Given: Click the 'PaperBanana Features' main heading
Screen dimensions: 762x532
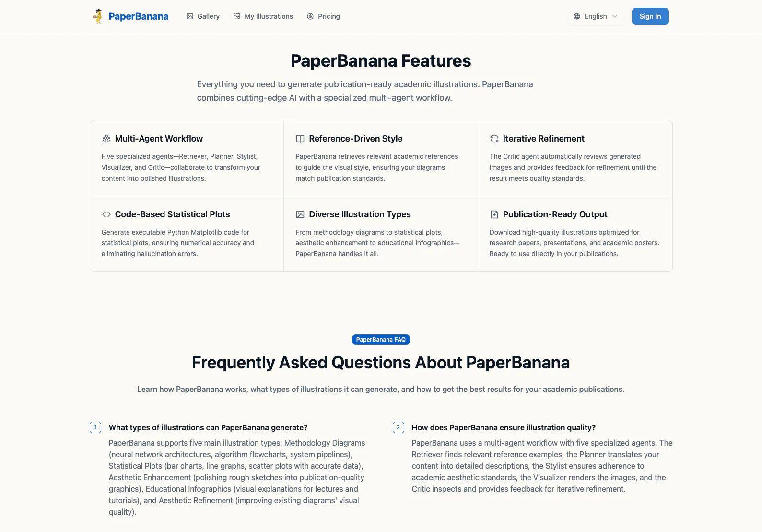Looking at the screenshot, I should click(x=381, y=61).
